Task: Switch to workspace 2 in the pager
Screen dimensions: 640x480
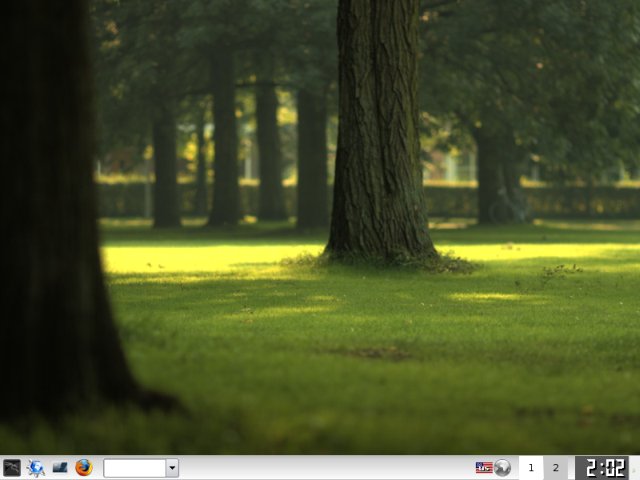Action: pos(556,467)
